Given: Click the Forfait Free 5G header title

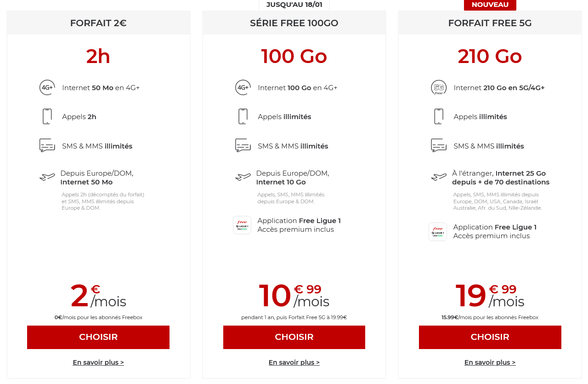Looking at the screenshot, I should coord(490,23).
